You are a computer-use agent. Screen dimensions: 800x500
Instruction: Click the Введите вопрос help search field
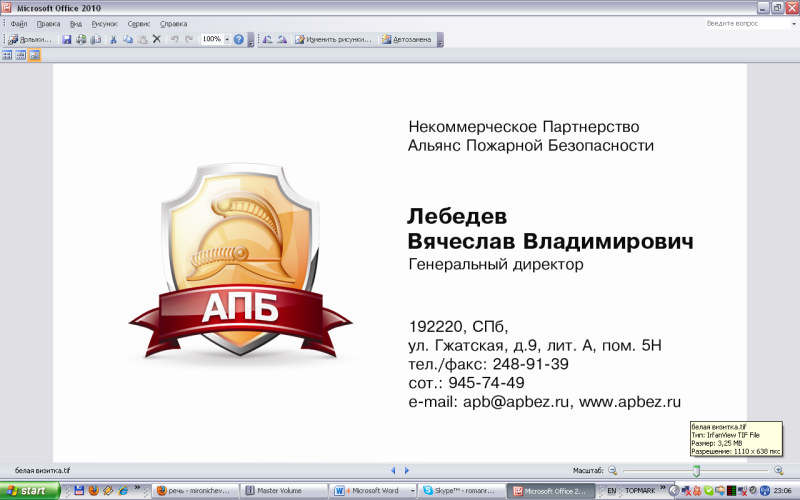[747, 23]
